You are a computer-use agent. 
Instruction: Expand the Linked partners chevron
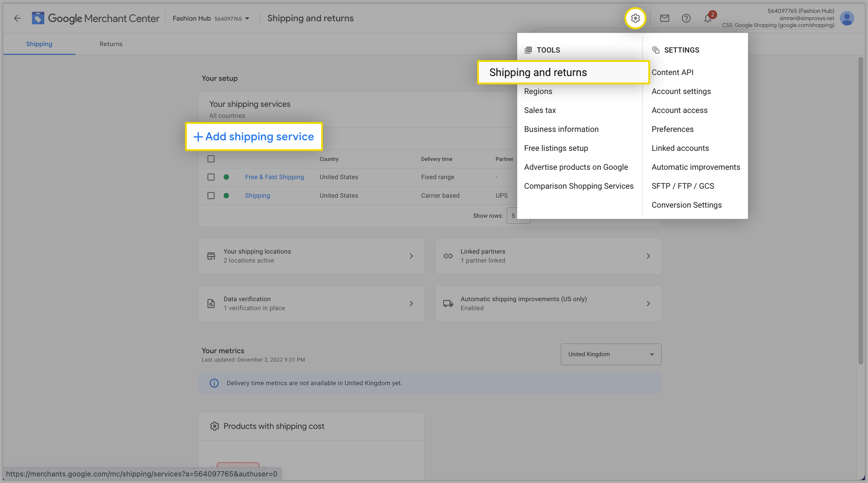point(648,256)
